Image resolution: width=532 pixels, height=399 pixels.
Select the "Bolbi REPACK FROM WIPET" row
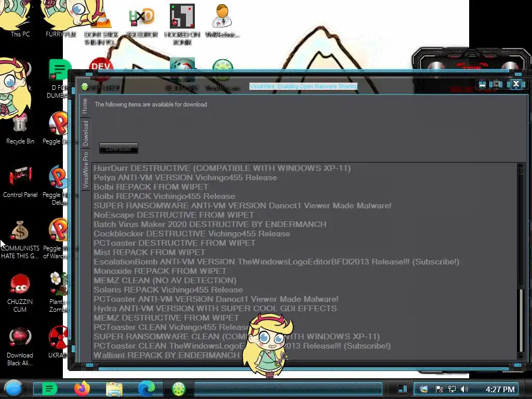pos(304,187)
